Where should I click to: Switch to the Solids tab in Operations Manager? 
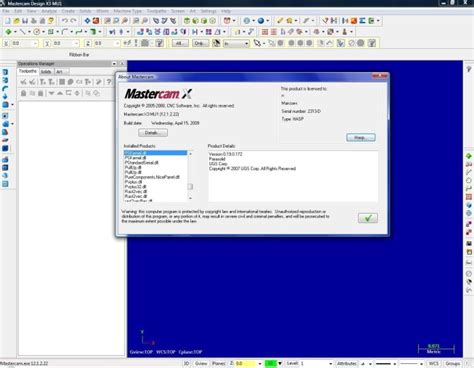(x=46, y=72)
